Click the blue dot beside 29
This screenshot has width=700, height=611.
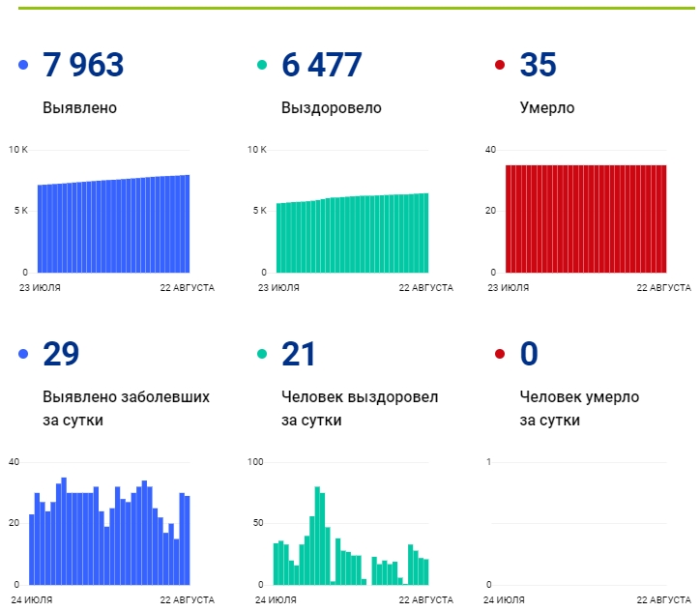coord(23,354)
